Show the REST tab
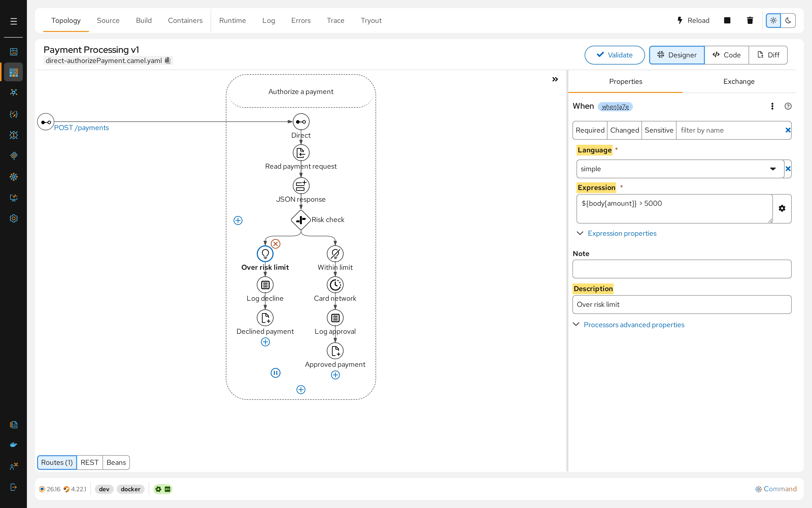The width and height of the screenshot is (812, 508). tap(90, 463)
